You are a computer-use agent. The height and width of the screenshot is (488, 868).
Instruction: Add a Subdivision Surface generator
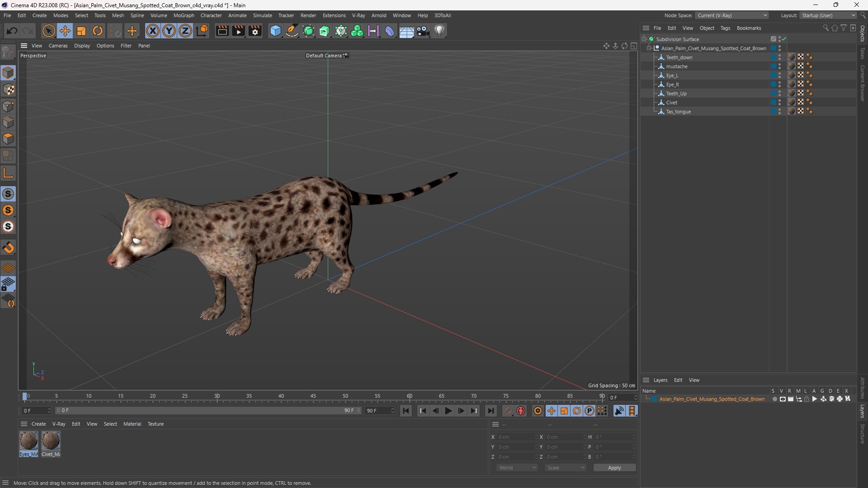pyautogui.click(x=308, y=31)
